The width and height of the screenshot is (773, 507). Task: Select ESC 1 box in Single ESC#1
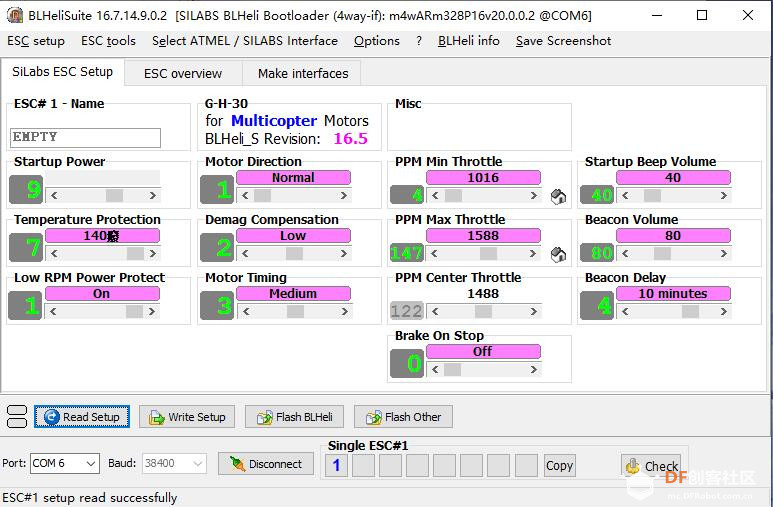pos(336,466)
